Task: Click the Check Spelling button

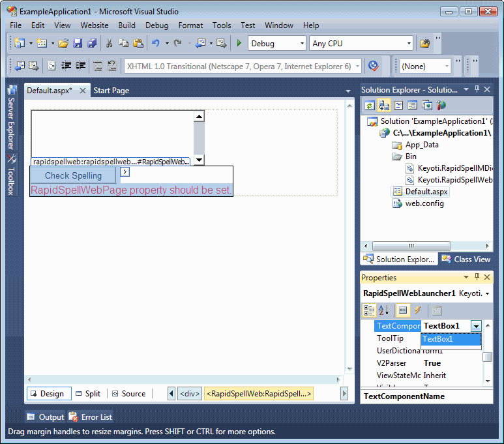Action: [73, 175]
